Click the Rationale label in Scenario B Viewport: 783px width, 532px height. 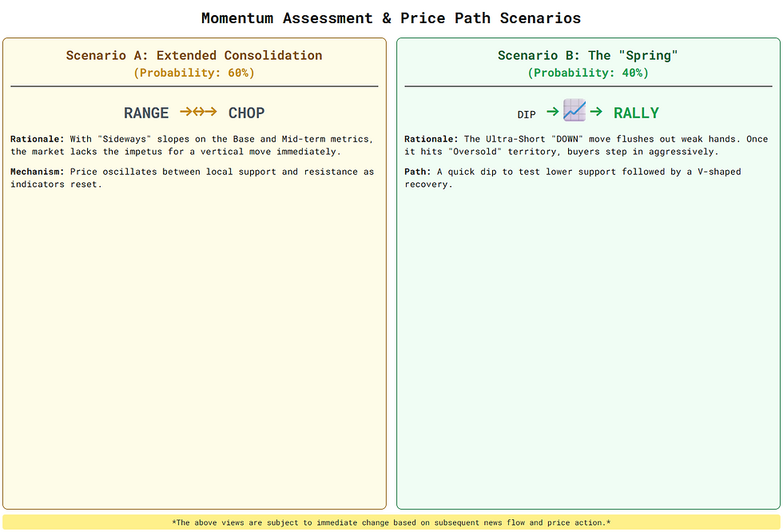[431, 139]
